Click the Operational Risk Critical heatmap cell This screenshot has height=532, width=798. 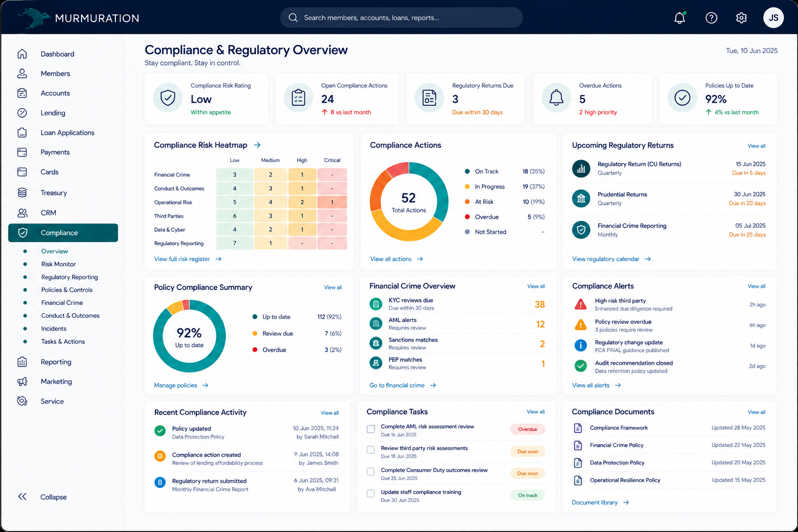(332, 202)
